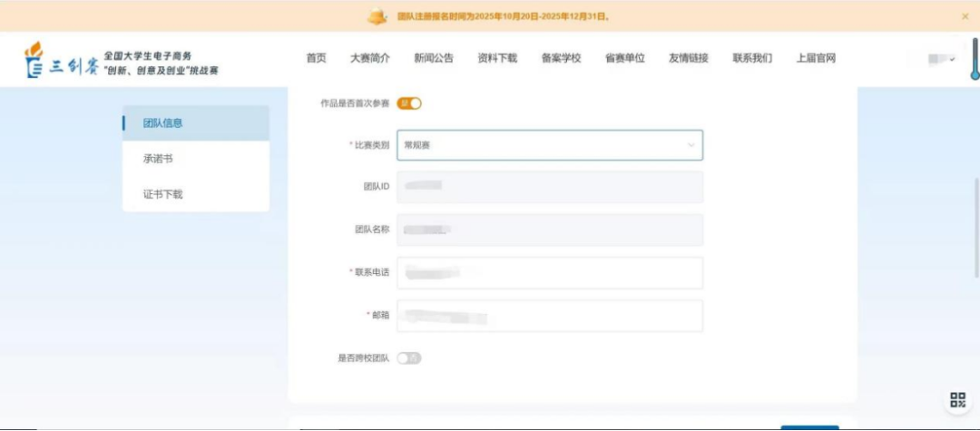Click the 联系我们 link

tap(752, 58)
